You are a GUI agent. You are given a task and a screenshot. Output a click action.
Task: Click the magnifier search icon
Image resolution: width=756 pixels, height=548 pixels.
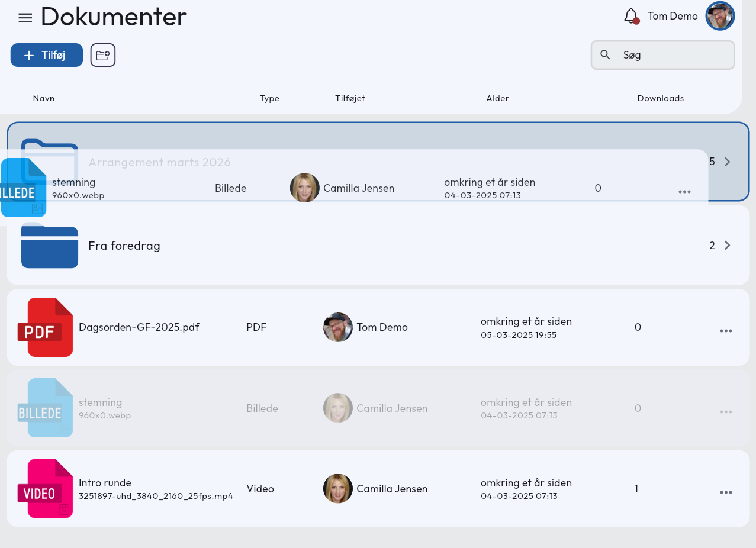[605, 55]
